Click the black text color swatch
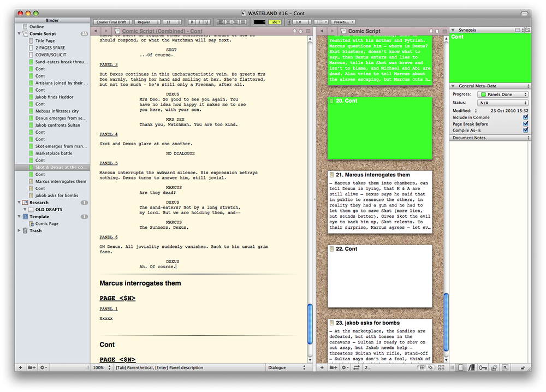546x392 pixels. click(259, 22)
